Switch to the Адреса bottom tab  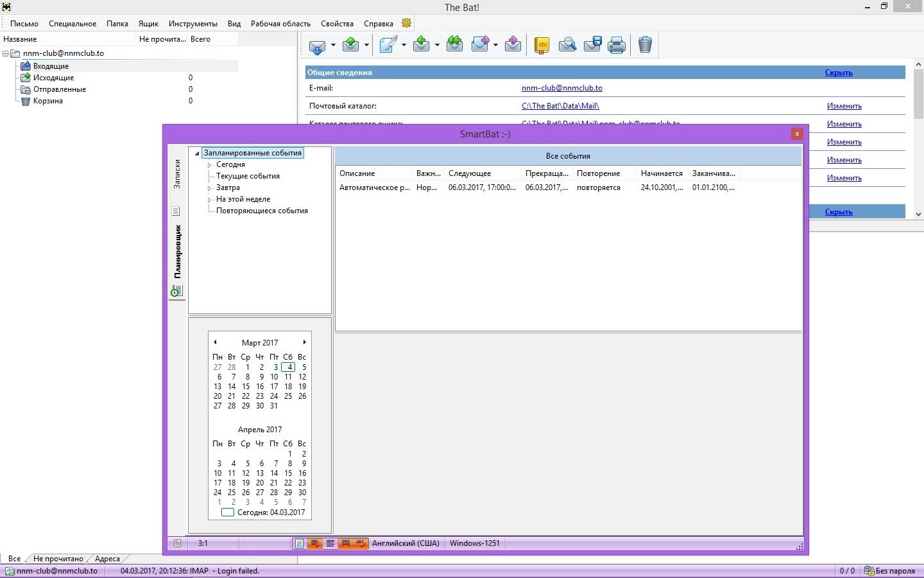coord(107,559)
